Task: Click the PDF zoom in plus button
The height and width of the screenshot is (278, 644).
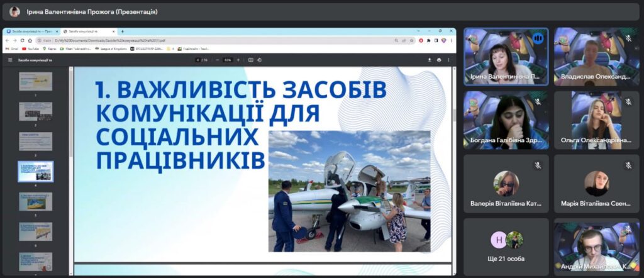Action: (x=238, y=60)
